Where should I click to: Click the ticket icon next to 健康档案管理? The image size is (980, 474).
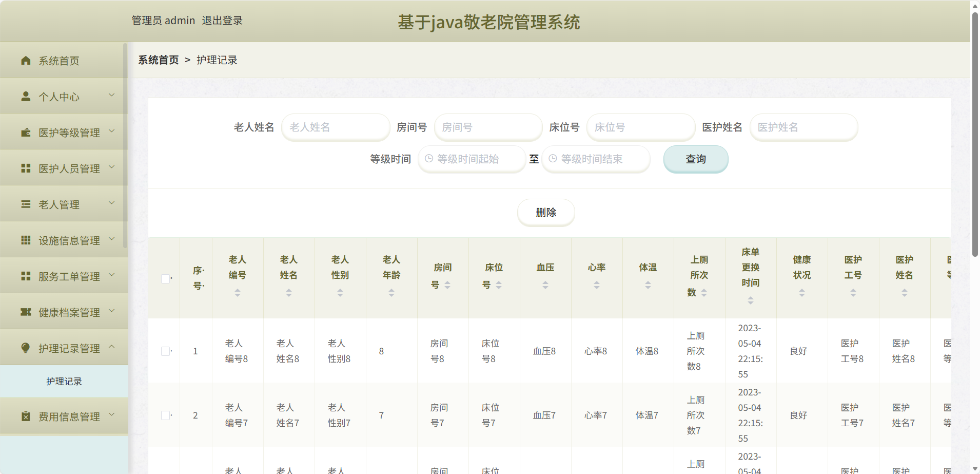(26, 312)
